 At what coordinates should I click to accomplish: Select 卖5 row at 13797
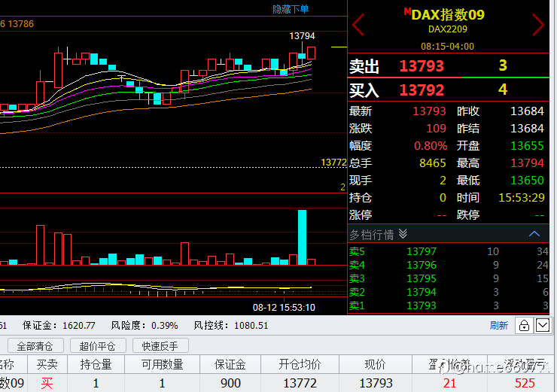click(449, 251)
